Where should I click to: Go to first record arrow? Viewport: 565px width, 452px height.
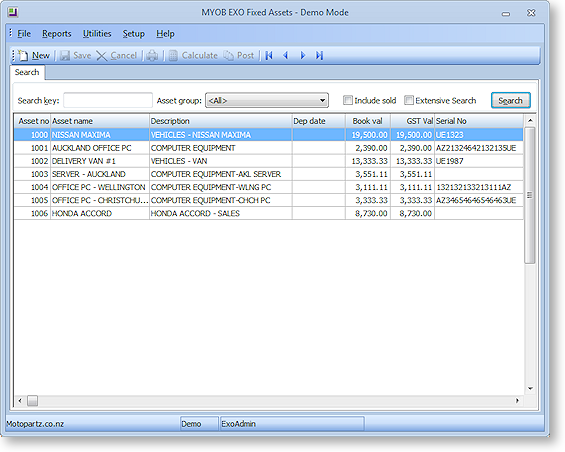pyautogui.click(x=269, y=56)
